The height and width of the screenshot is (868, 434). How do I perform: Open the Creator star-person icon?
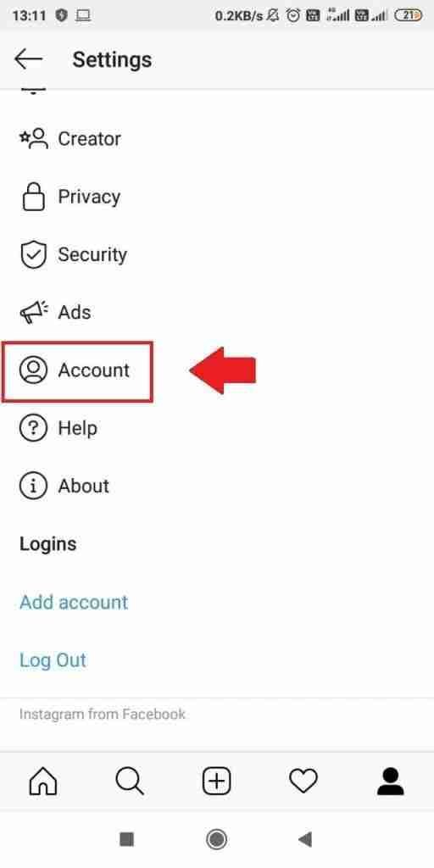tap(34, 138)
